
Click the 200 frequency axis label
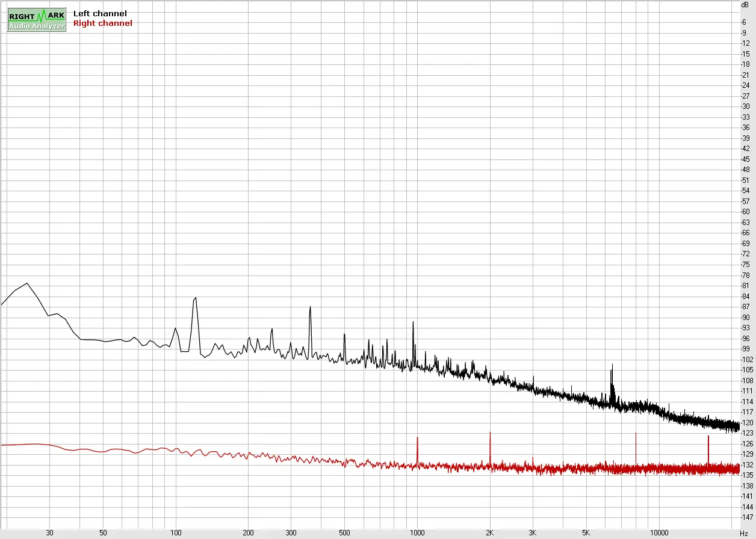249,533
